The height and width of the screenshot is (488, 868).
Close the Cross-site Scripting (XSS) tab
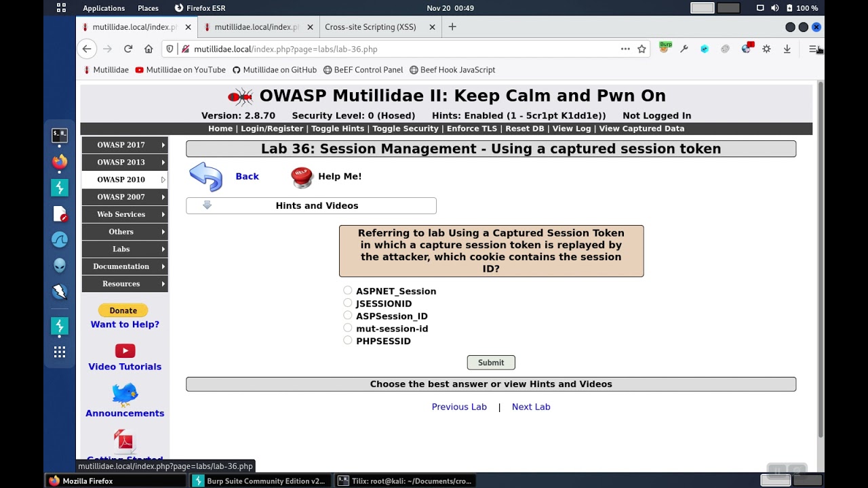click(x=432, y=27)
